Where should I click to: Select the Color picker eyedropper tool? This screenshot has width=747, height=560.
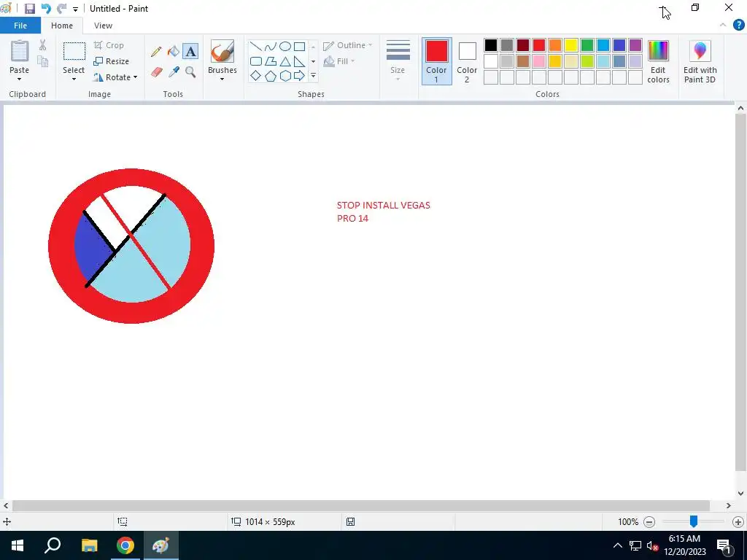tap(174, 72)
